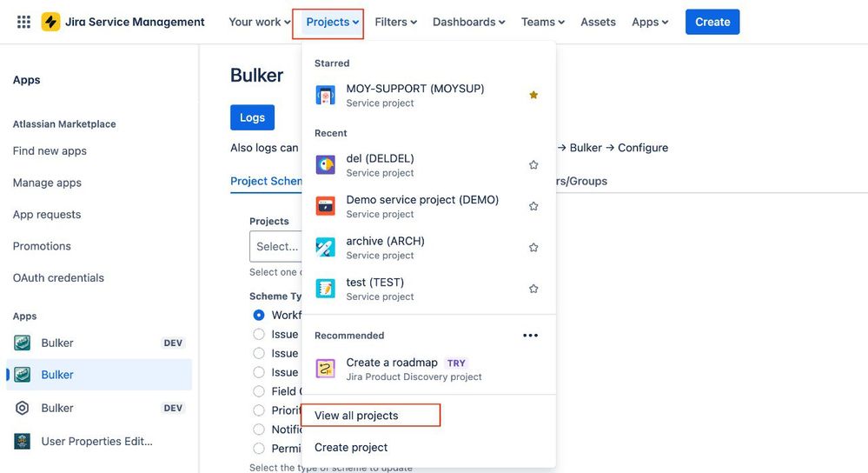Open App requests in sidebar
Screen dimensions: 868x473
(47, 215)
